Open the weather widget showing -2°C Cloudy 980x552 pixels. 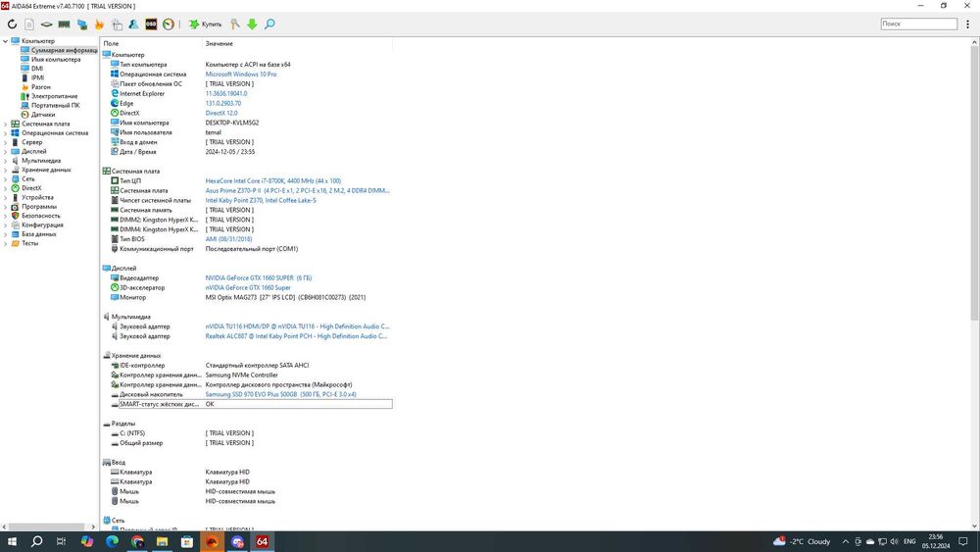click(x=802, y=541)
